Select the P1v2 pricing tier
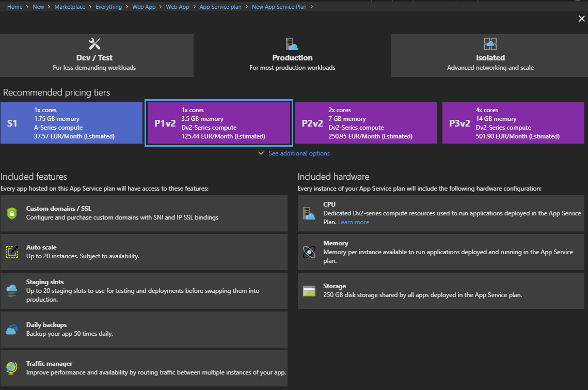This screenshot has height=390, width=588. [219, 123]
